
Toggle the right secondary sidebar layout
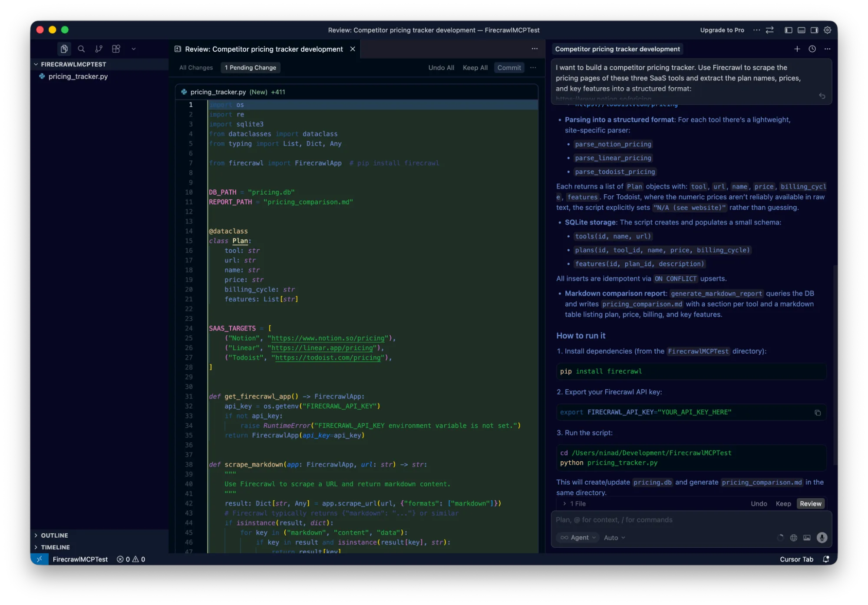tap(814, 30)
